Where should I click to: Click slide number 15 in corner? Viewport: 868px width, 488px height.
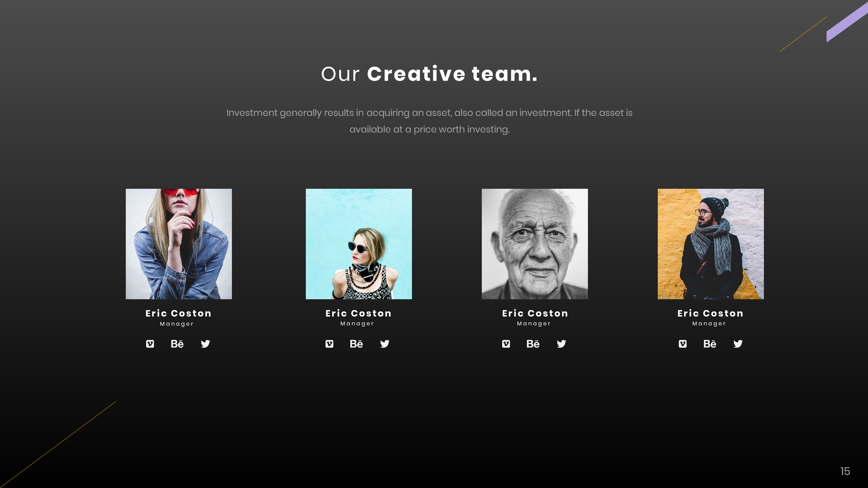tap(845, 471)
